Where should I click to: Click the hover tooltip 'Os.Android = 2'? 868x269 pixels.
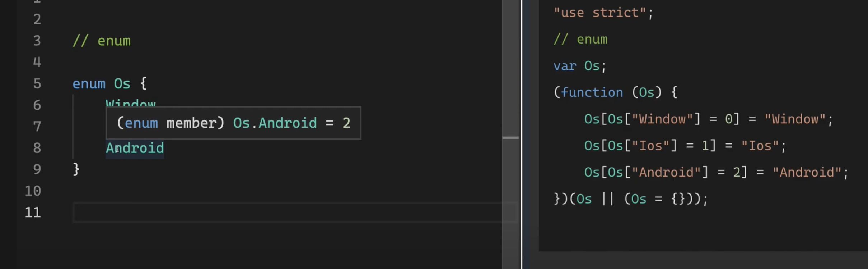[233, 123]
